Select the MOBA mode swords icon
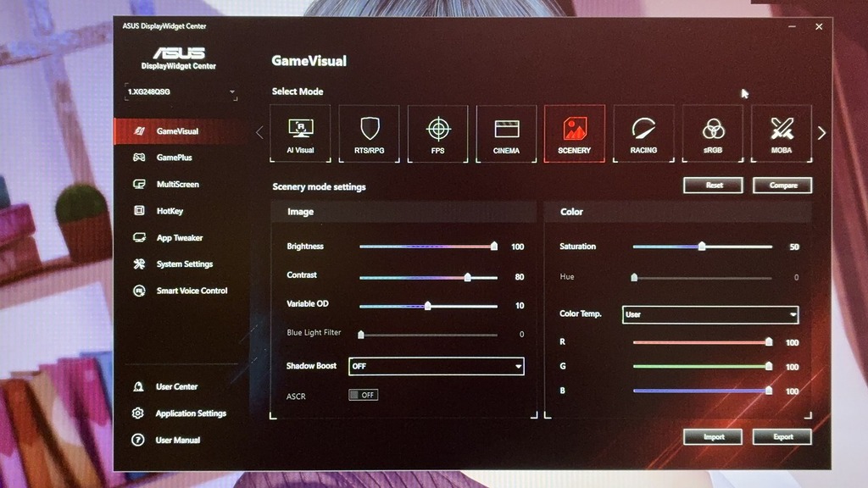The width and height of the screenshot is (868, 488). [x=781, y=133]
